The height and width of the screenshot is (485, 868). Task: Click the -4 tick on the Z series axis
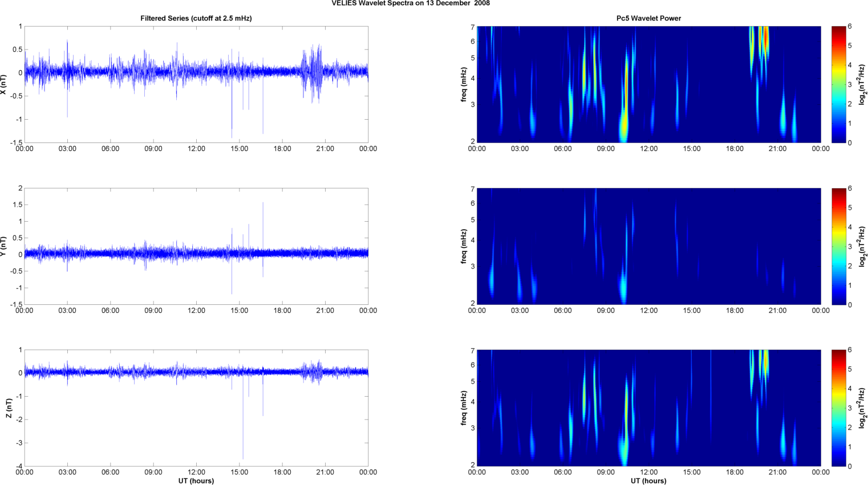[x=19, y=466]
